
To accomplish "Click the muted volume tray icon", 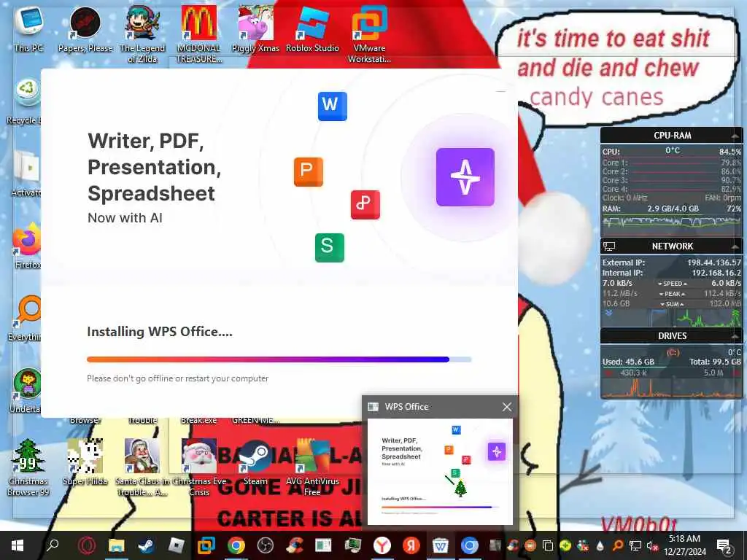I will point(651,545).
